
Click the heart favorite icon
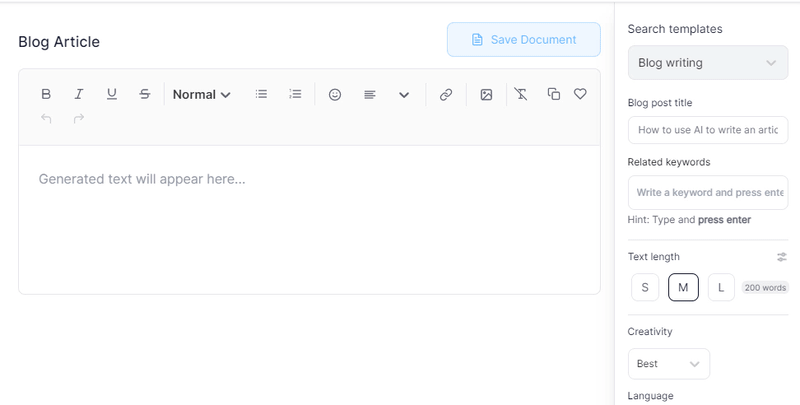coord(580,94)
